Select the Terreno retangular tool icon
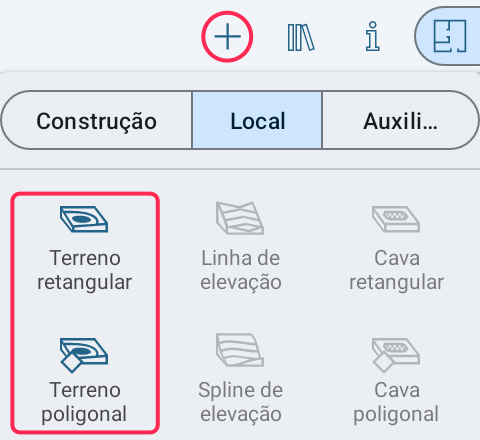The image size is (480, 440). 84,219
